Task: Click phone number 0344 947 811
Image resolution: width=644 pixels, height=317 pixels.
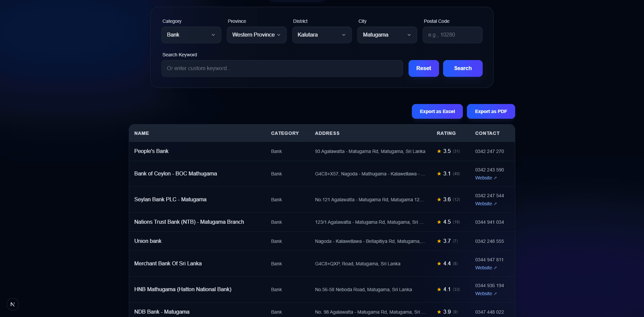Action: tap(489, 260)
